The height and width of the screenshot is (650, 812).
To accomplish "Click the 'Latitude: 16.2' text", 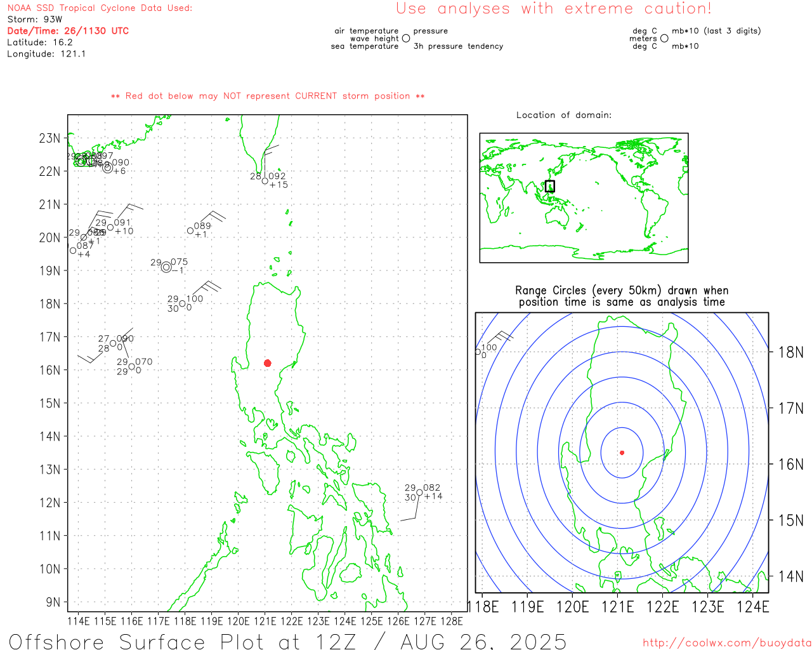I will tap(40, 43).
